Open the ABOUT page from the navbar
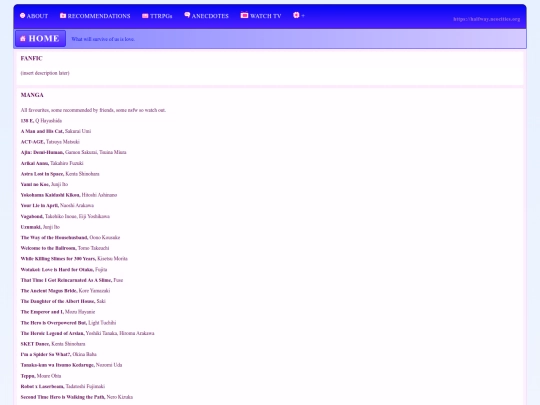 point(34,16)
